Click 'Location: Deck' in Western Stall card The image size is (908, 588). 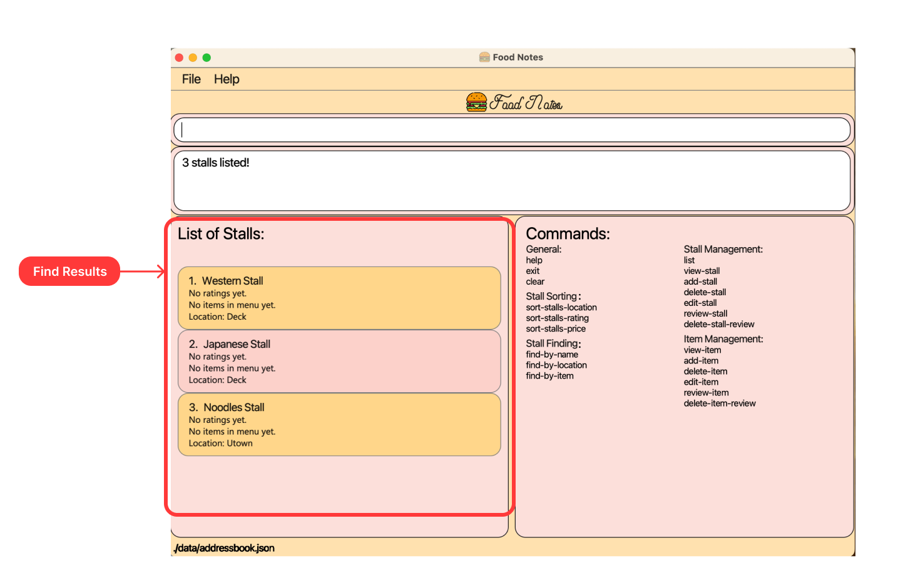tap(218, 317)
